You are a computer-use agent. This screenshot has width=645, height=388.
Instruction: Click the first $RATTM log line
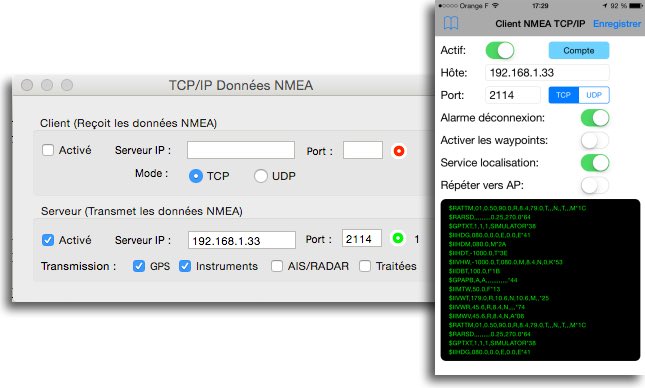coord(517,208)
